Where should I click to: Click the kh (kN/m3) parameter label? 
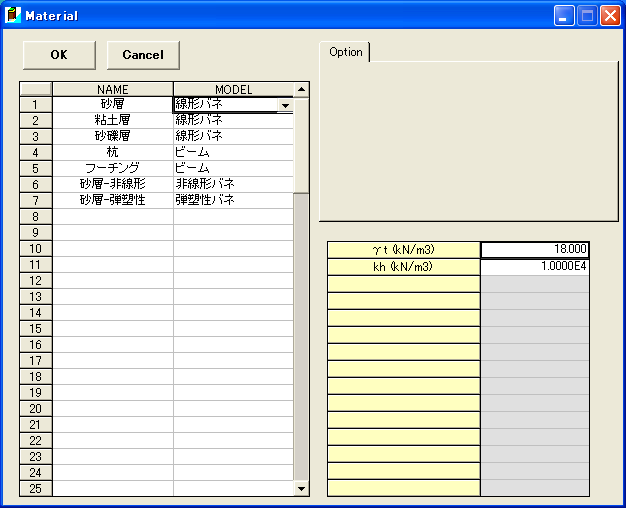click(404, 267)
